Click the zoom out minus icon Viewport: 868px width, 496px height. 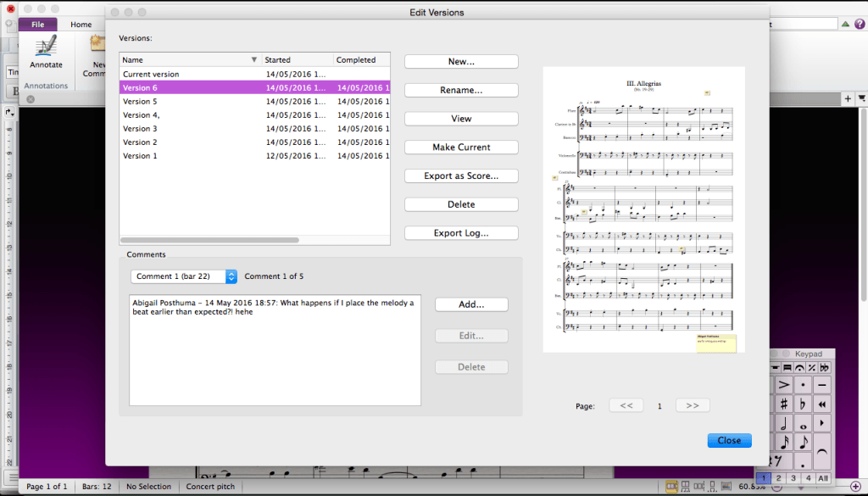pyautogui.click(x=776, y=488)
